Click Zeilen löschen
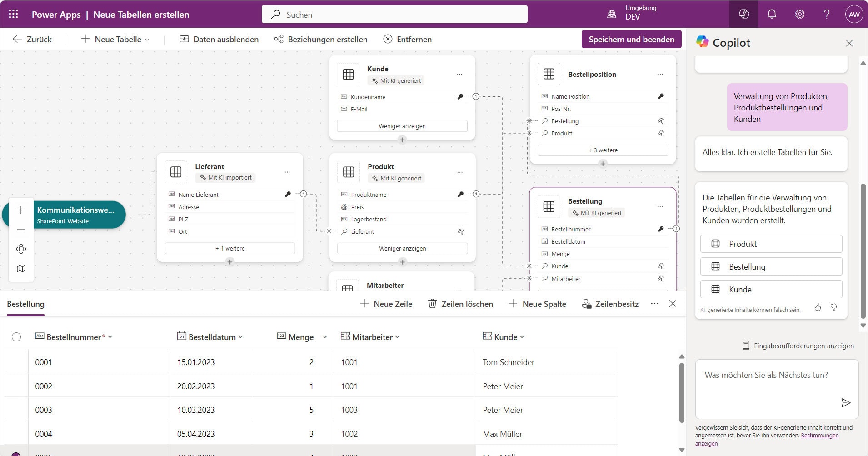The image size is (868, 456). (461, 304)
